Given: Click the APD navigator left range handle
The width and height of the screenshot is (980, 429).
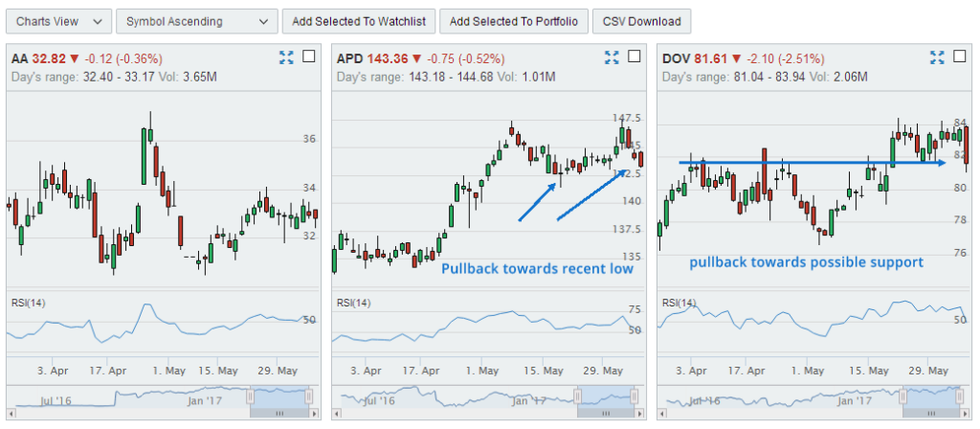Looking at the screenshot, I should pos(577,396).
